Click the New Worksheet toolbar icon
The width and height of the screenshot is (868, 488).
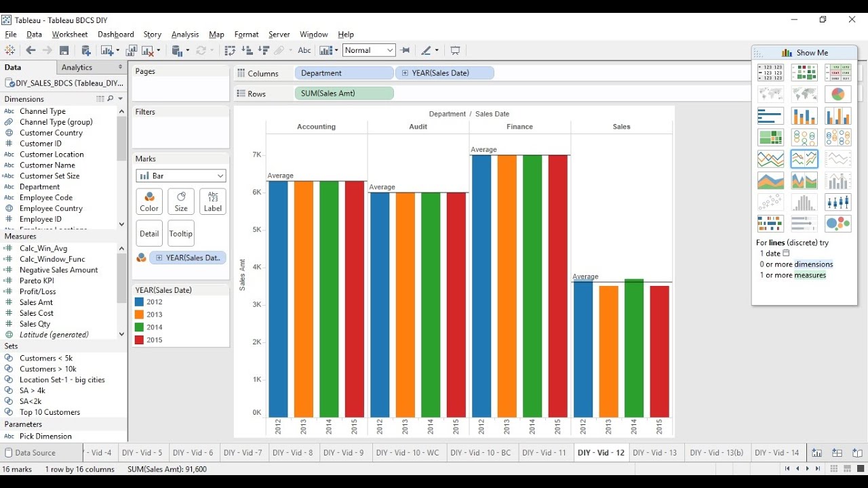click(x=106, y=50)
